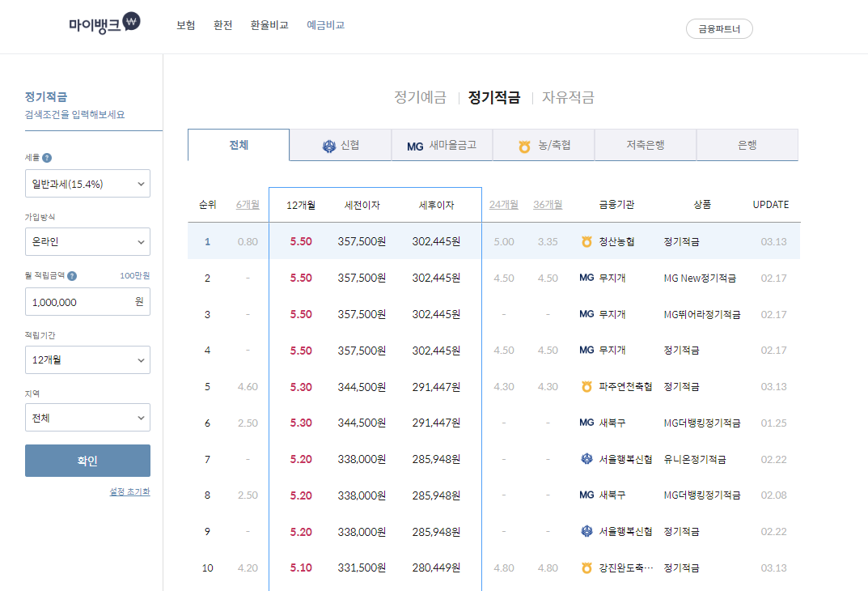
Task: Open the 세율 dropdown
Action: click(87, 183)
